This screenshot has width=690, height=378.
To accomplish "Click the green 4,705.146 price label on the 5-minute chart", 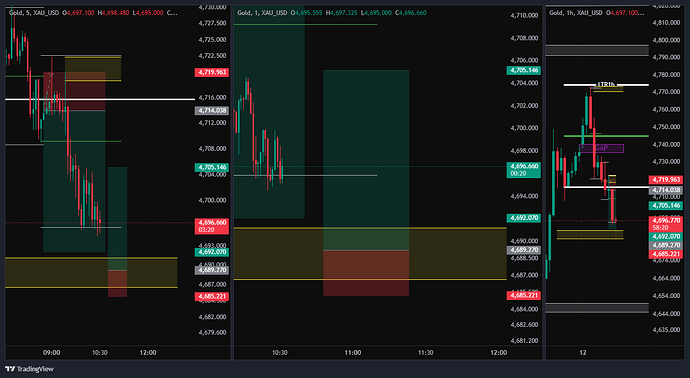I will tap(212, 167).
